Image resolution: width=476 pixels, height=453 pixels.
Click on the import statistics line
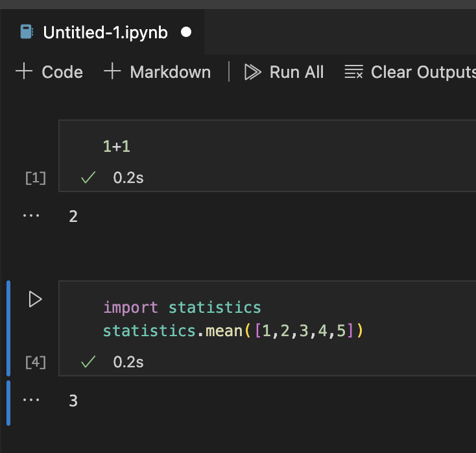(x=182, y=307)
